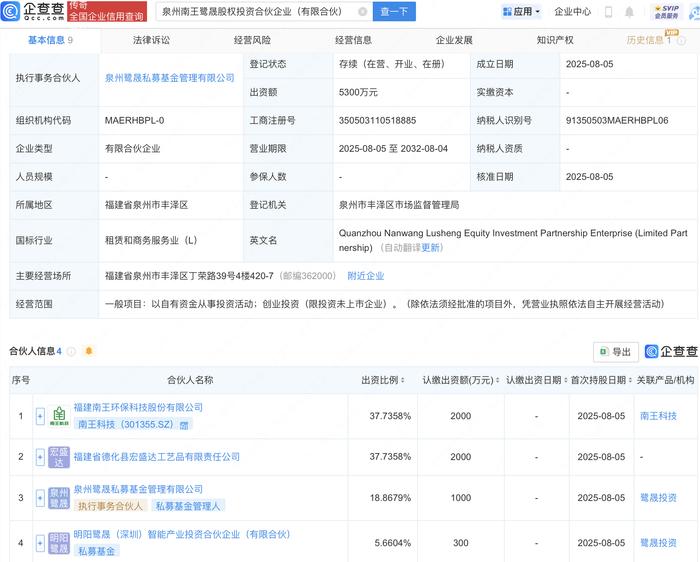Click the stock icon after 南王科技（301355.SZ）

click(x=183, y=425)
